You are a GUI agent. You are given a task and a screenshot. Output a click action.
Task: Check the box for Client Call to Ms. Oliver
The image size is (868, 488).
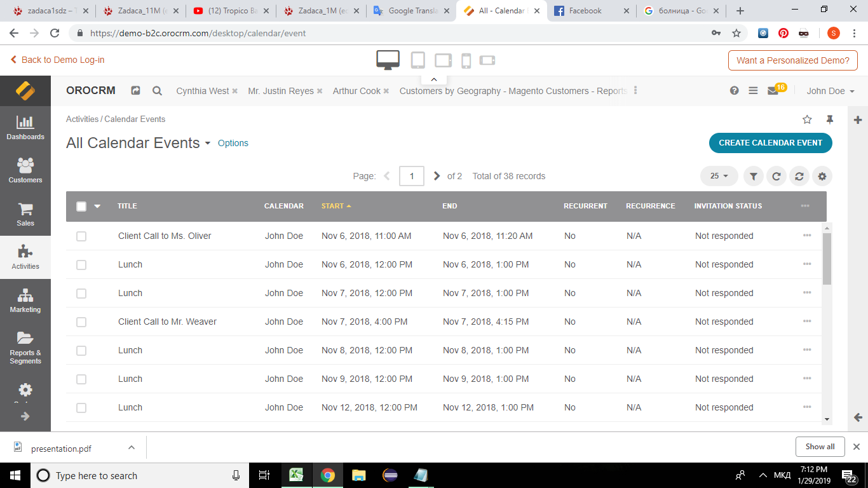pyautogui.click(x=81, y=236)
